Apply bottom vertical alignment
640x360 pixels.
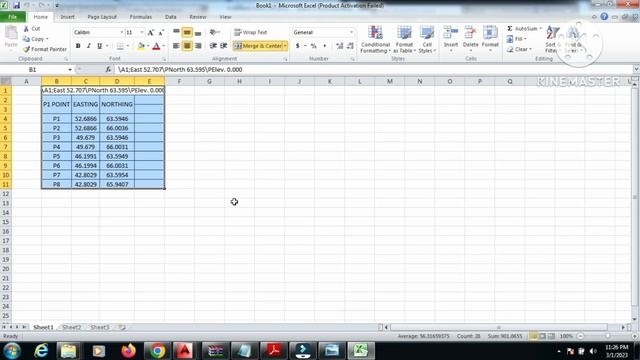[198, 32]
